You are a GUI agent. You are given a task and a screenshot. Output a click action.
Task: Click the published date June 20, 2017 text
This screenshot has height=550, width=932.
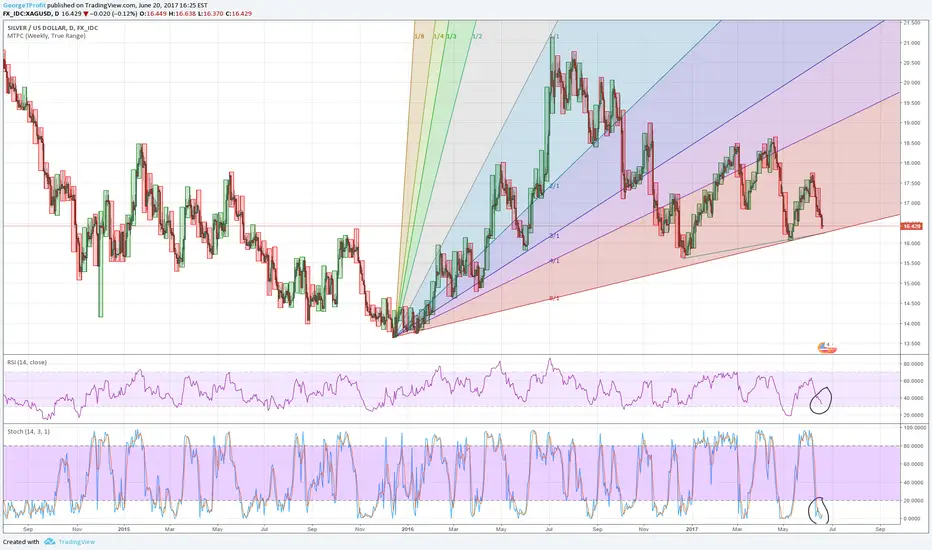[158, 5]
